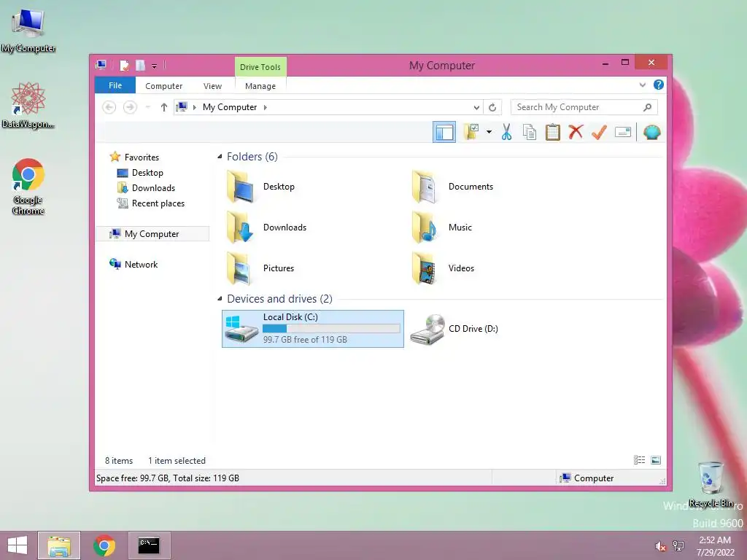Open the Computer ribbon tab
The height and width of the screenshot is (560, 747).
[164, 86]
